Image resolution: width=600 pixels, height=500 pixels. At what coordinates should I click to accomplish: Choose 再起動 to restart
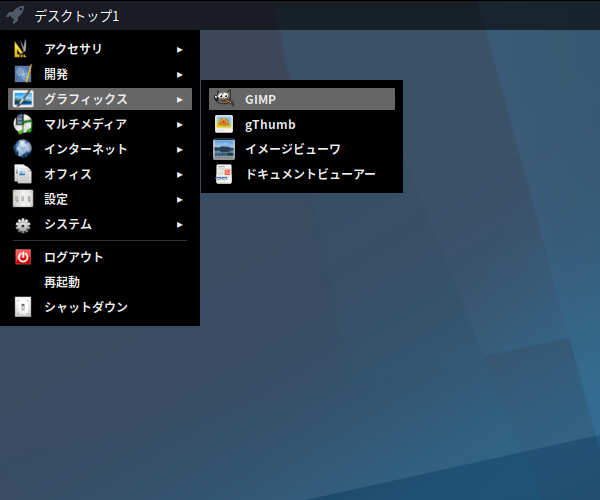tap(100, 282)
